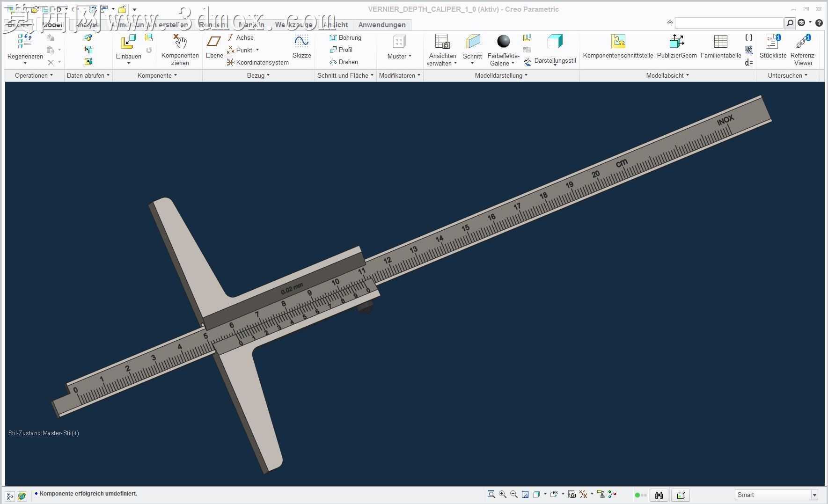Open the Familientabelle table icon
Screen dimensions: 828x504
[720, 41]
